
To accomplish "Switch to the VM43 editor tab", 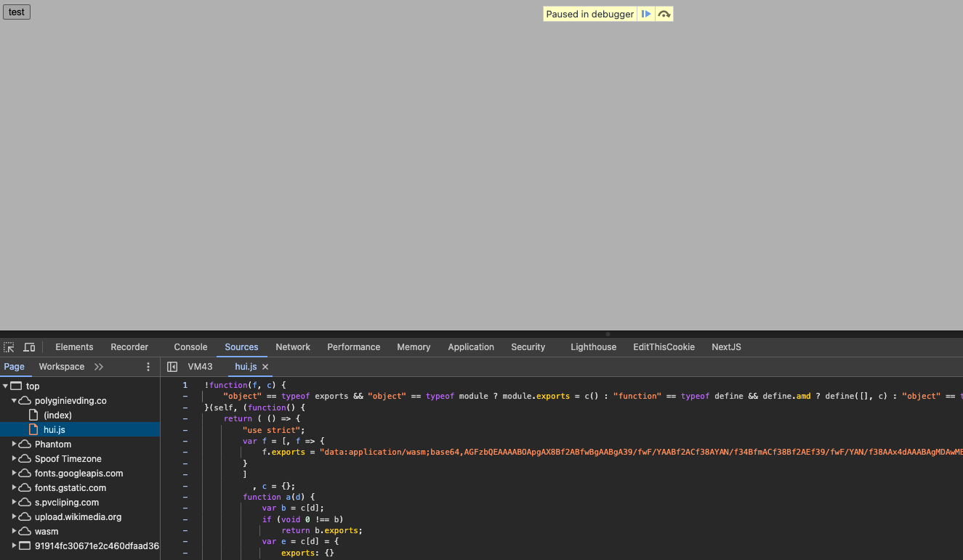I will 200,367.
